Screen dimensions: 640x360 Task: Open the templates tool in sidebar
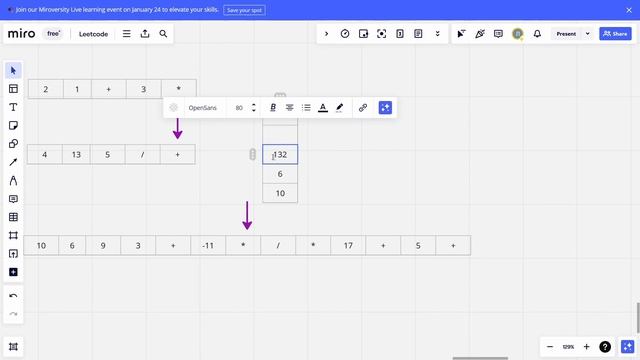pyautogui.click(x=13, y=89)
